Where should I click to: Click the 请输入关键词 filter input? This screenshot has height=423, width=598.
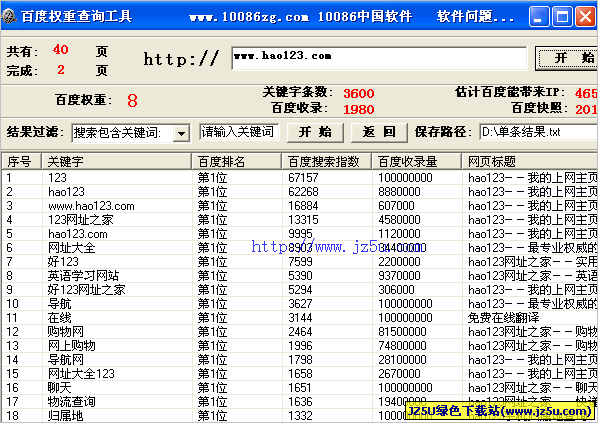(239, 132)
